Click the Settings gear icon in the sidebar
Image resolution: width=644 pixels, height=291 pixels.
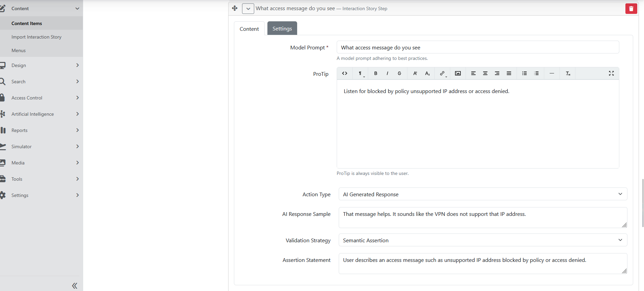pos(3,195)
